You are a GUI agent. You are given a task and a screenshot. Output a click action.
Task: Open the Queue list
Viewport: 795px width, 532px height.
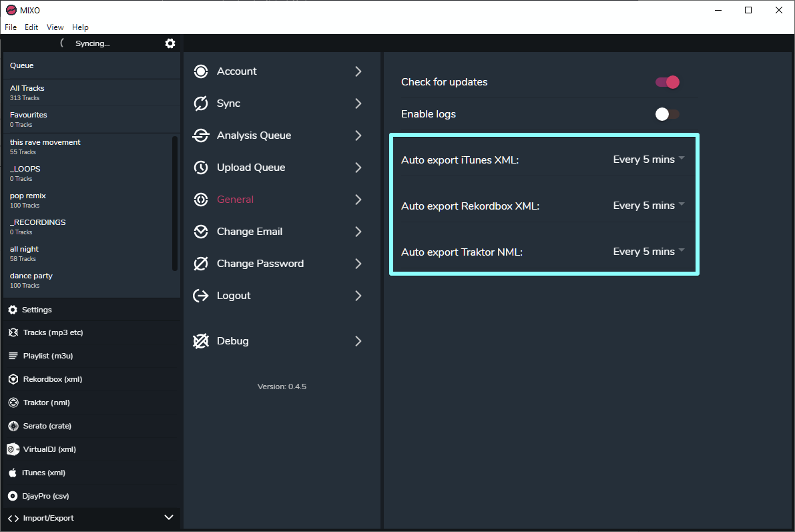point(91,66)
